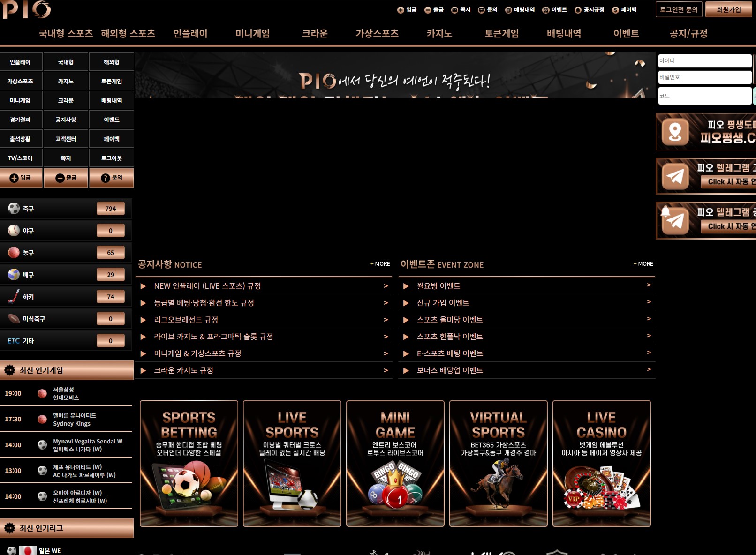
Task: Select the 하키 hockey stick icon in sidebar
Action: point(14,297)
